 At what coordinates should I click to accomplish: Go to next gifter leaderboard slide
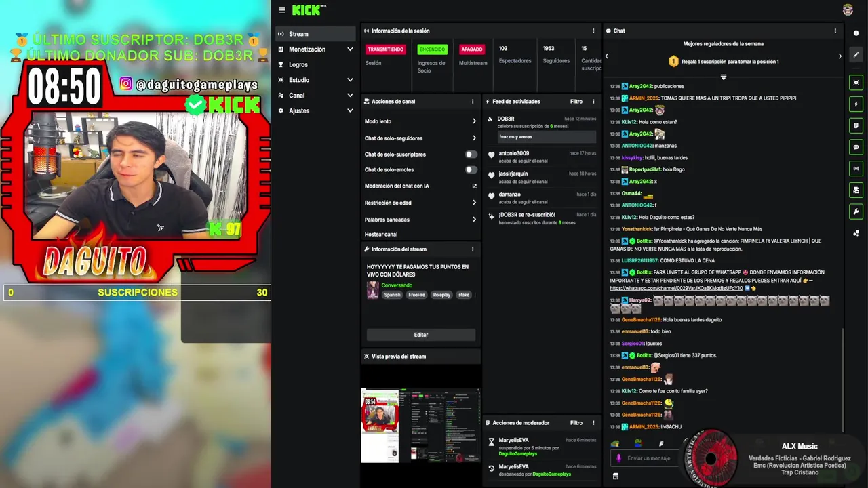(x=840, y=56)
